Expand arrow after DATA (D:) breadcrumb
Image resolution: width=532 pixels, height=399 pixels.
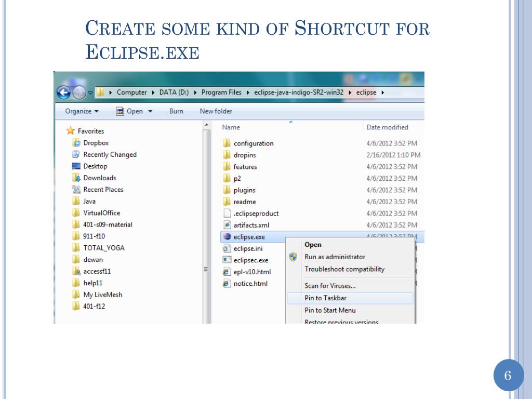point(195,92)
